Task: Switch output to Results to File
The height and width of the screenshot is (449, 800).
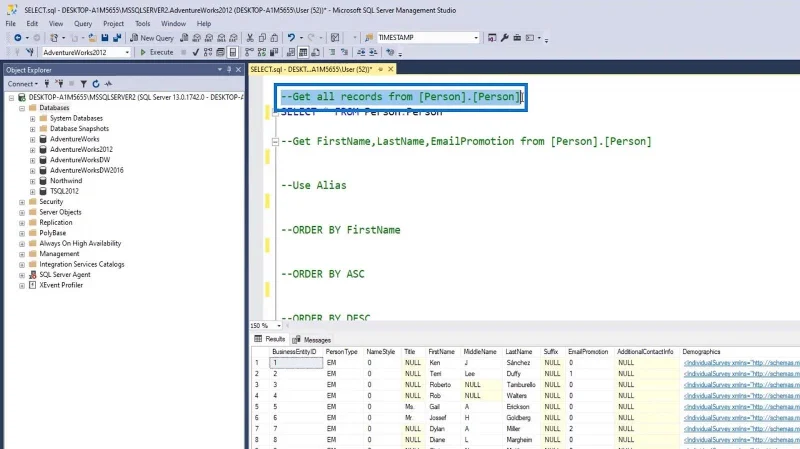Action: tap(315, 52)
